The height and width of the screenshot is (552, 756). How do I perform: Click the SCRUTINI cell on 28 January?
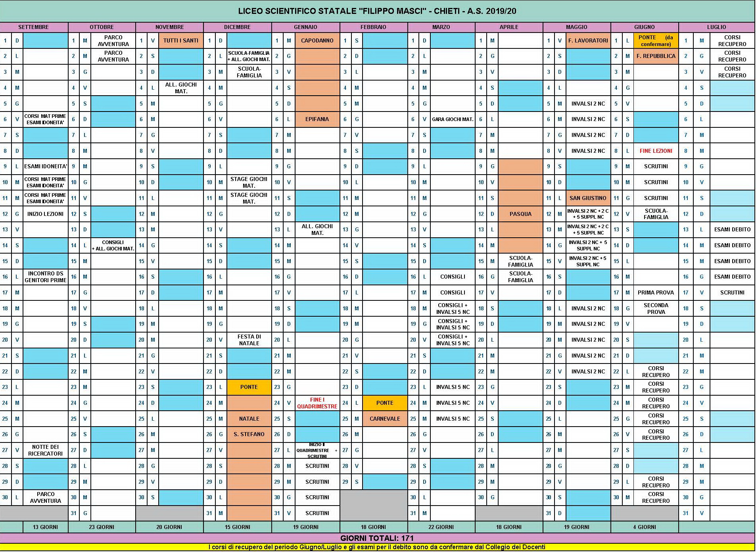(x=317, y=466)
